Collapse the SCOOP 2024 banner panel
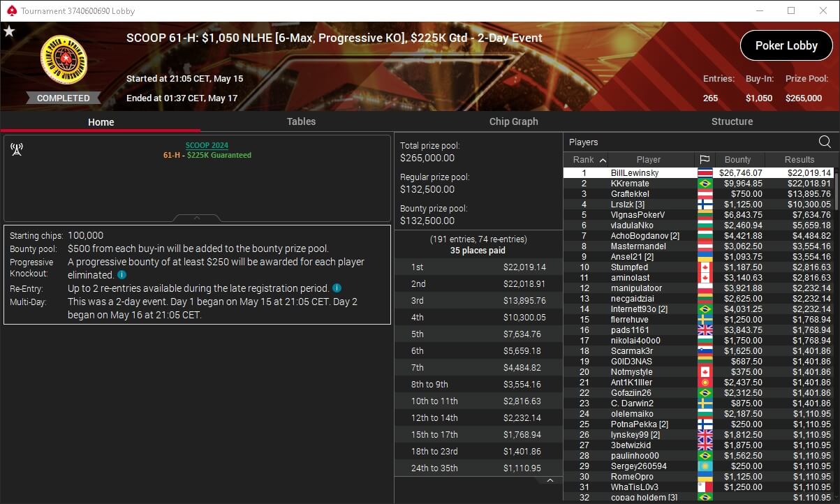This screenshot has width=840, height=504. tap(197, 218)
